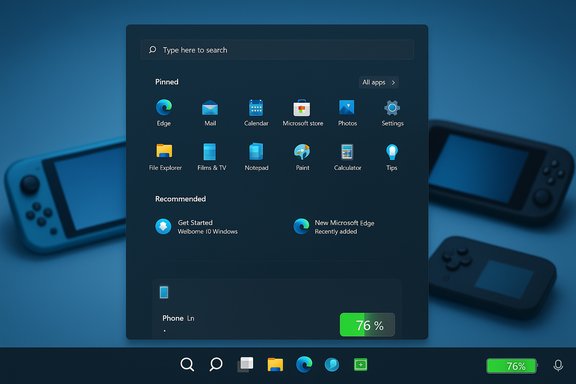576x384 pixels.
Task: Open the Mail app
Action: [210, 112]
